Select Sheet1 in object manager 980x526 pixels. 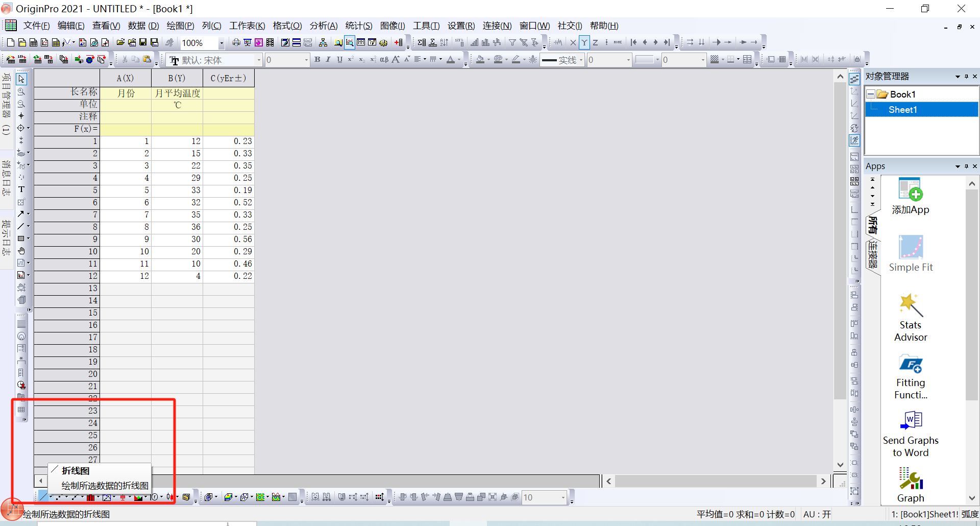[x=902, y=110]
